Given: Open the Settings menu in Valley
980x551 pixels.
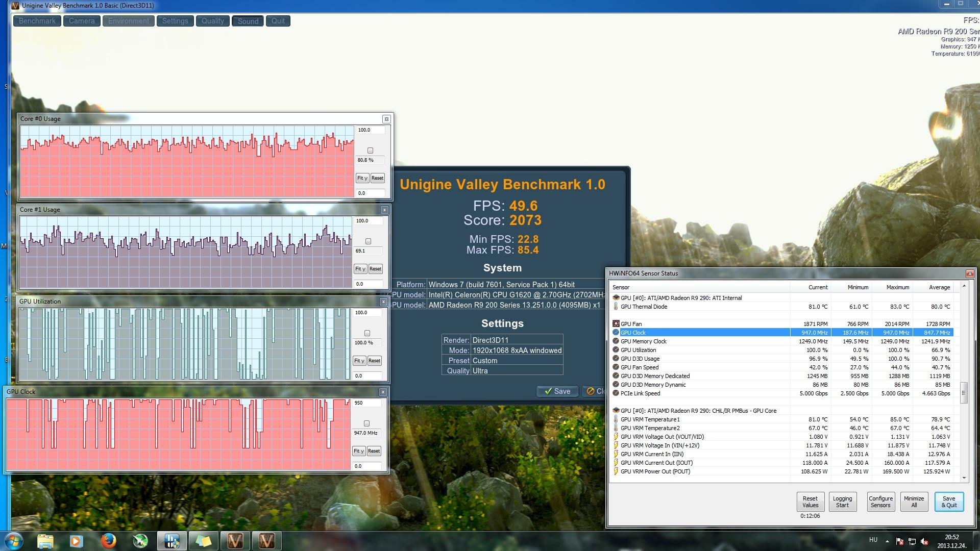Looking at the screenshot, I should (175, 21).
